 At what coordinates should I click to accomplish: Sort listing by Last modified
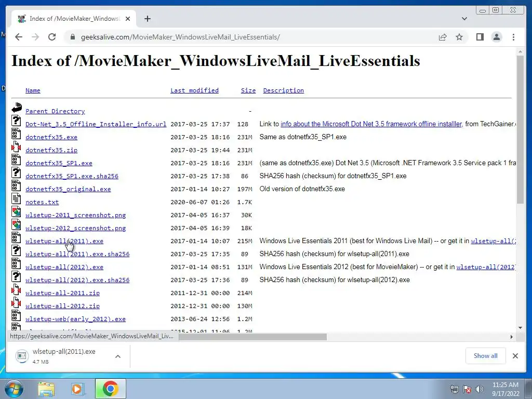(x=194, y=90)
